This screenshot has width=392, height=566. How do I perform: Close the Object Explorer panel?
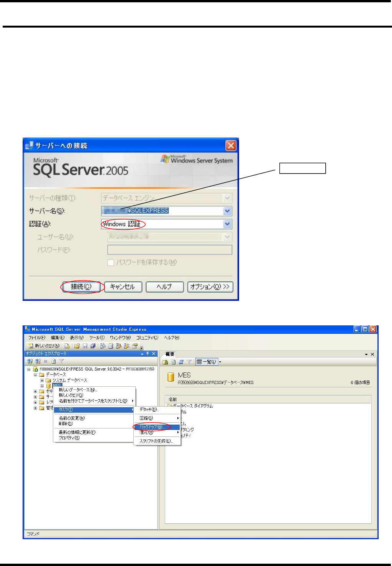pos(154,354)
